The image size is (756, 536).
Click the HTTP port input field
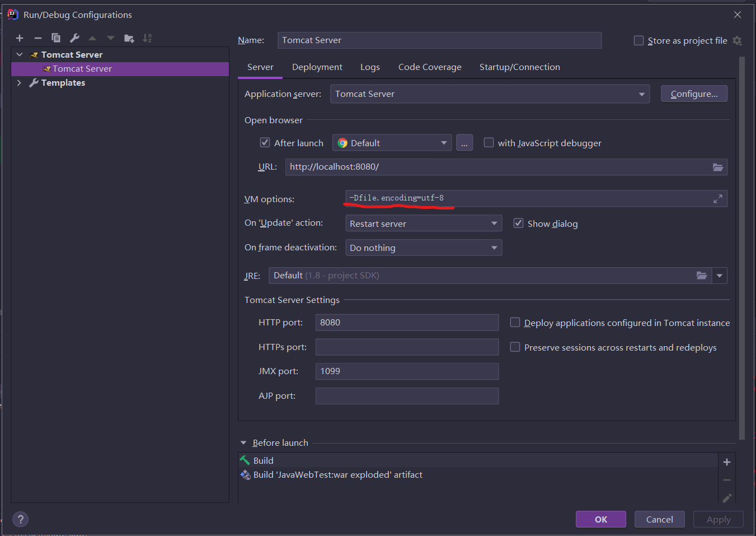pyautogui.click(x=407, y=323)
